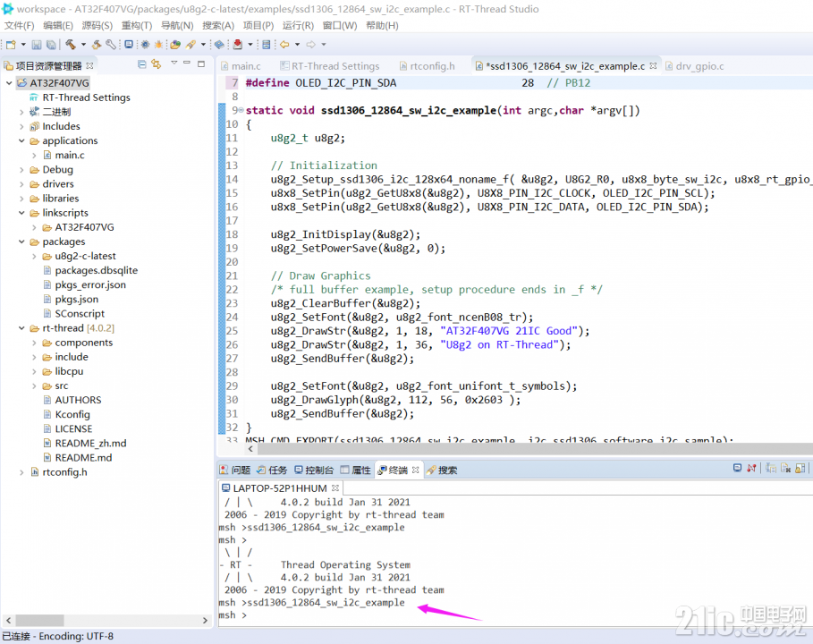Expand the libraries folder
Screen dimensions: 813x644
tap(21, 199)
